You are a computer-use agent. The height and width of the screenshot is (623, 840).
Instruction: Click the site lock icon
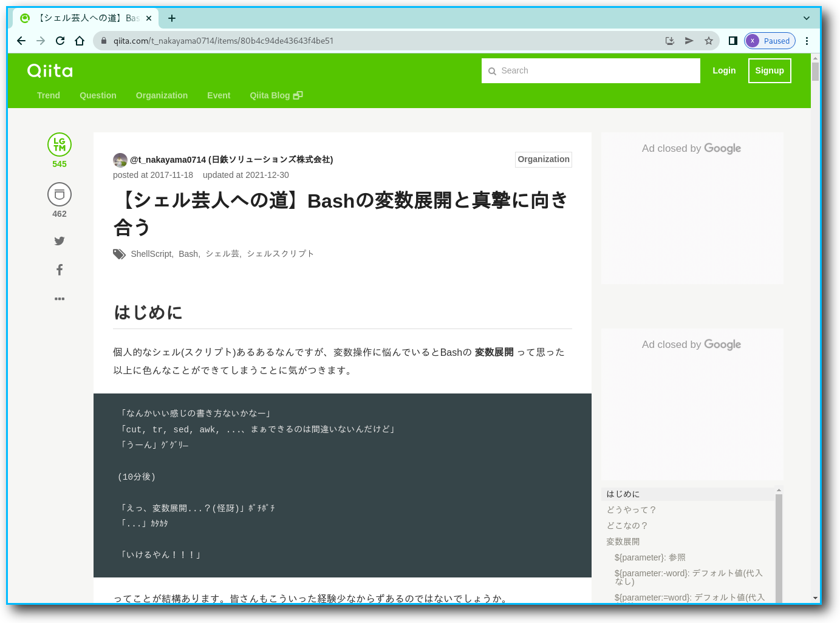click(x=104, y=41)
